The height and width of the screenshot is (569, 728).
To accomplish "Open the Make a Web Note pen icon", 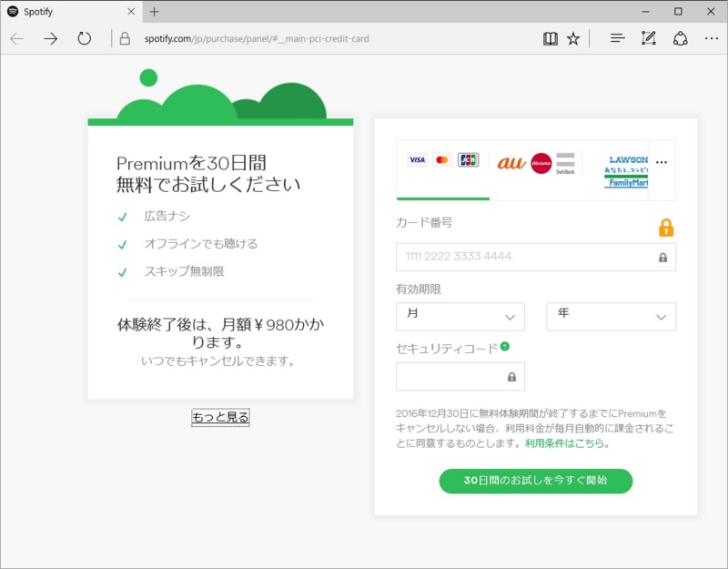I will point(648,38).
